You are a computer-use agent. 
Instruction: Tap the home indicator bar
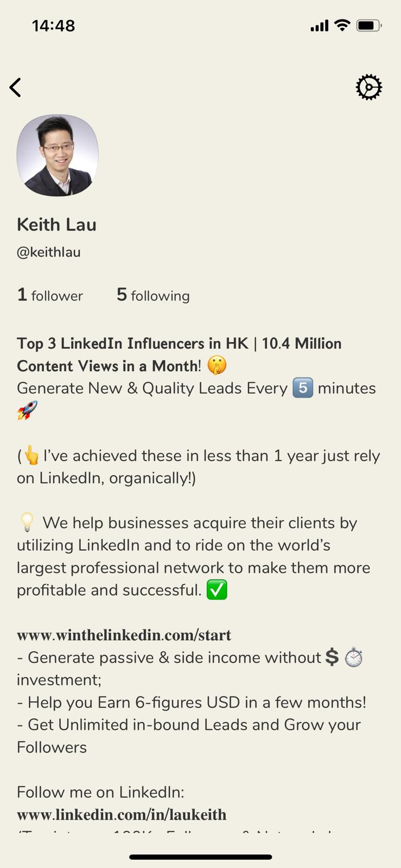point(200,857)
